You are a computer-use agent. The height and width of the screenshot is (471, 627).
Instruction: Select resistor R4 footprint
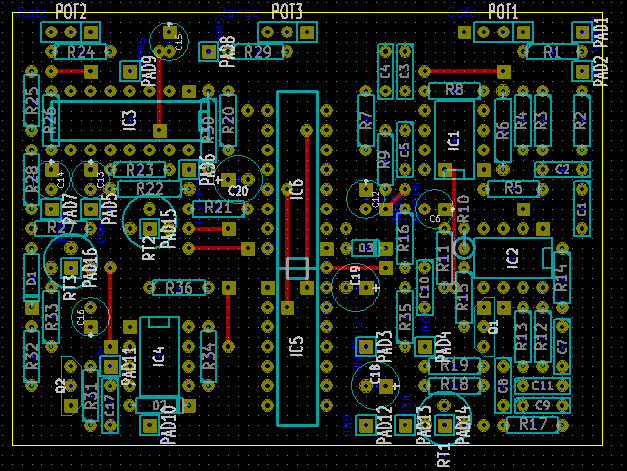523,120
